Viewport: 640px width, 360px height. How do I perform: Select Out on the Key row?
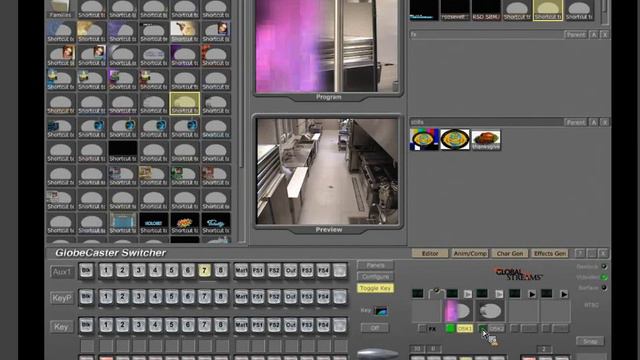290,325
